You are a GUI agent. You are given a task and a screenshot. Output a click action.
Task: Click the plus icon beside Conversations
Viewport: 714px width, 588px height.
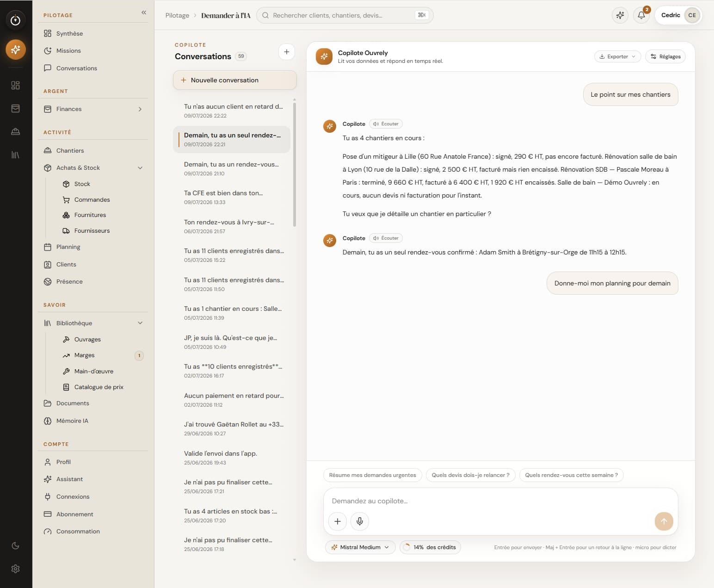tap(287, 52)
